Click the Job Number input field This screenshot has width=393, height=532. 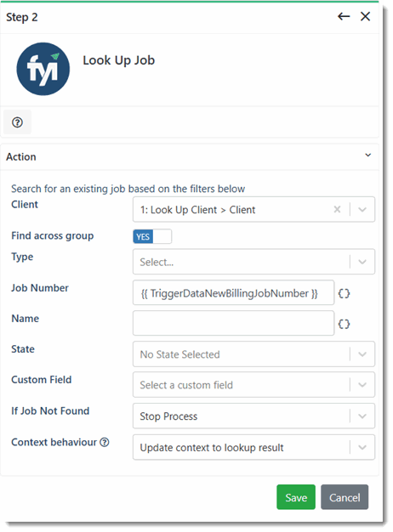point(233,292)
